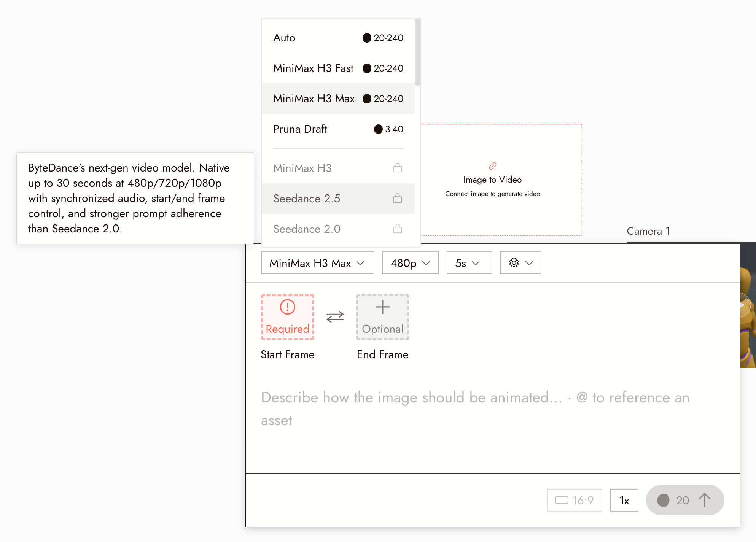Click the character preview thumbnail at right edge
The height and width of the screenshot is (542, 756).
pyautogui.click(x=748, y=305)
